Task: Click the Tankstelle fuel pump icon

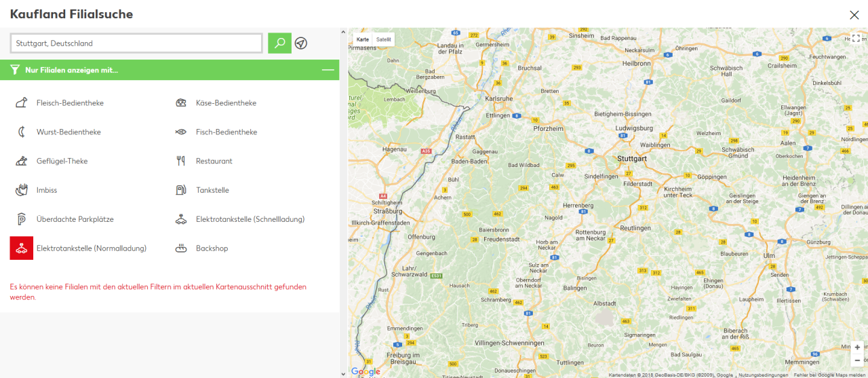Action: click(x=181, y=190)
